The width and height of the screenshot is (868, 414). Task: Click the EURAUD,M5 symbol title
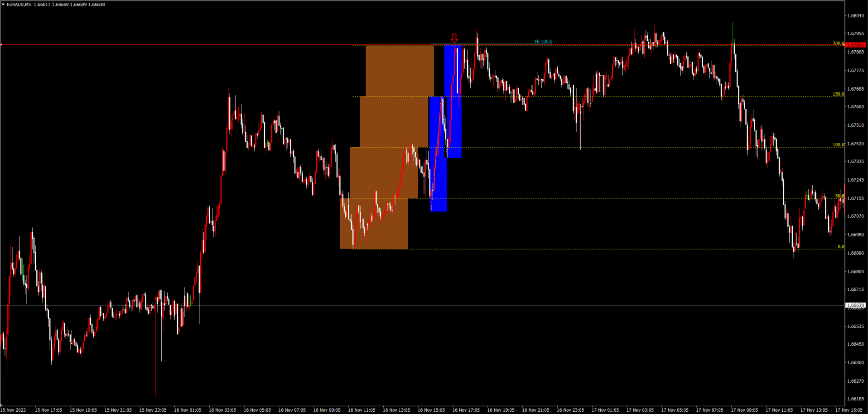click(x=19, y=5)
